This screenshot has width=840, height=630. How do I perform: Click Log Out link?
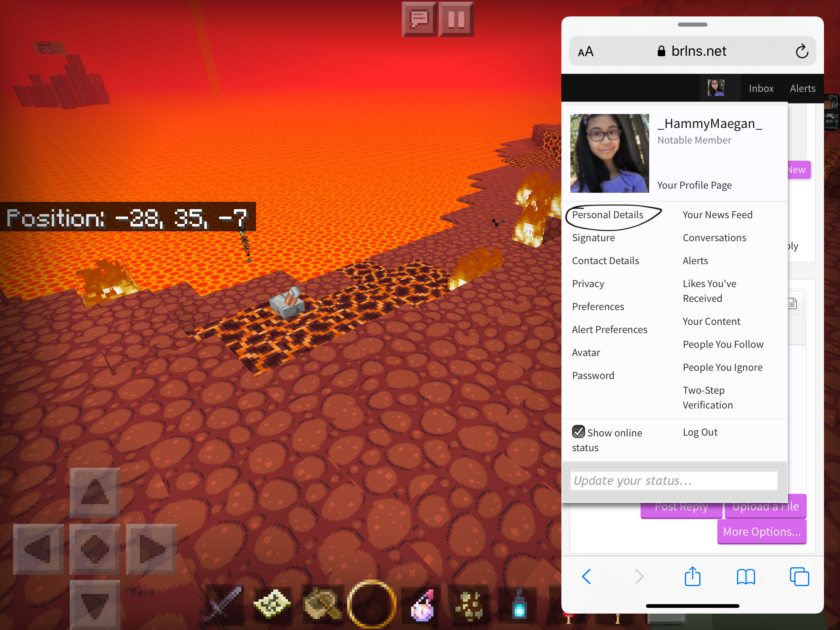(700, 432)
